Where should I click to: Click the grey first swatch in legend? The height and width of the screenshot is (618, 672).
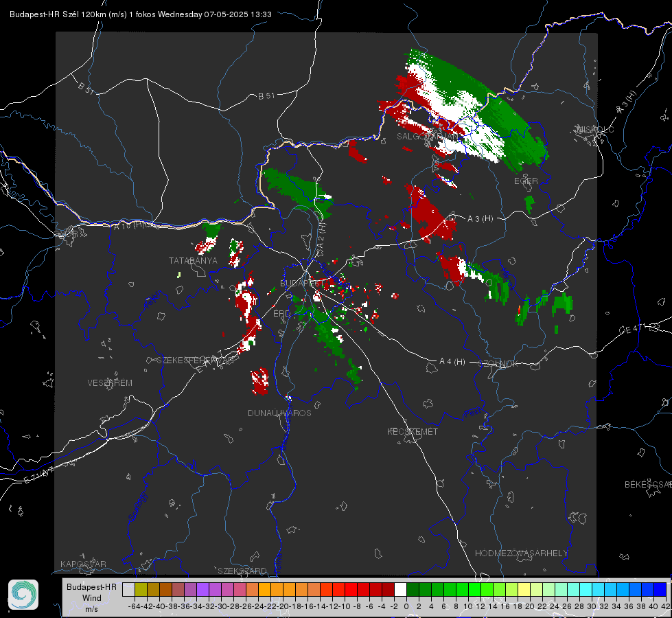click(x=128, y=590)
